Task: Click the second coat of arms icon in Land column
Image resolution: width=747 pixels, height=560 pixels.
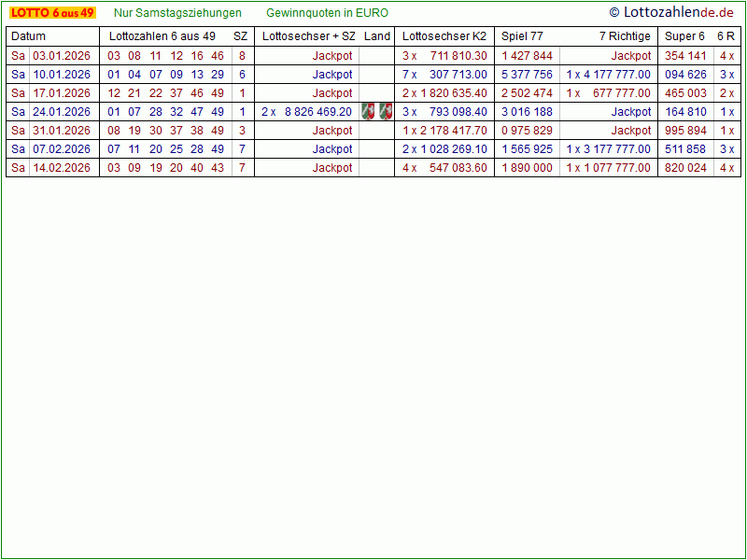Action: tap(385, 112)
